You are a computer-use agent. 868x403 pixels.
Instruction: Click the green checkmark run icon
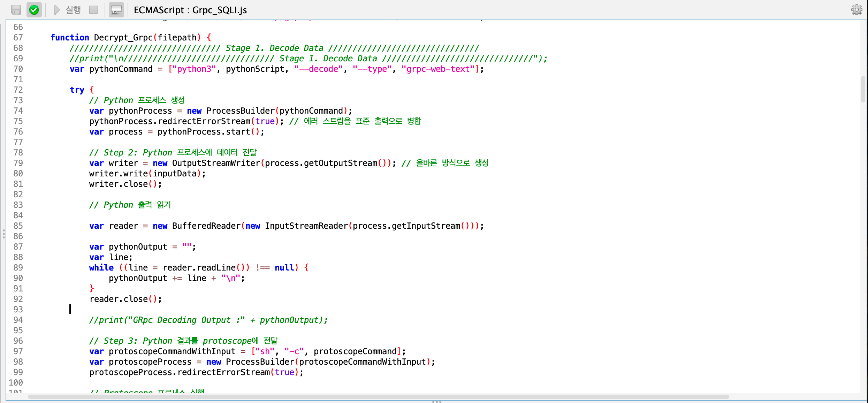click(x=34, y=9)
